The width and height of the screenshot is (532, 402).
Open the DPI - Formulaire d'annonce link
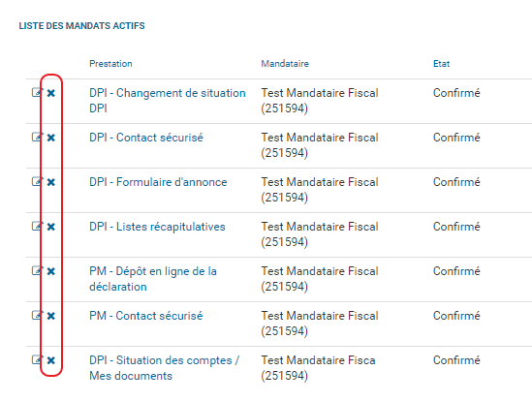(x=158, y=182)
